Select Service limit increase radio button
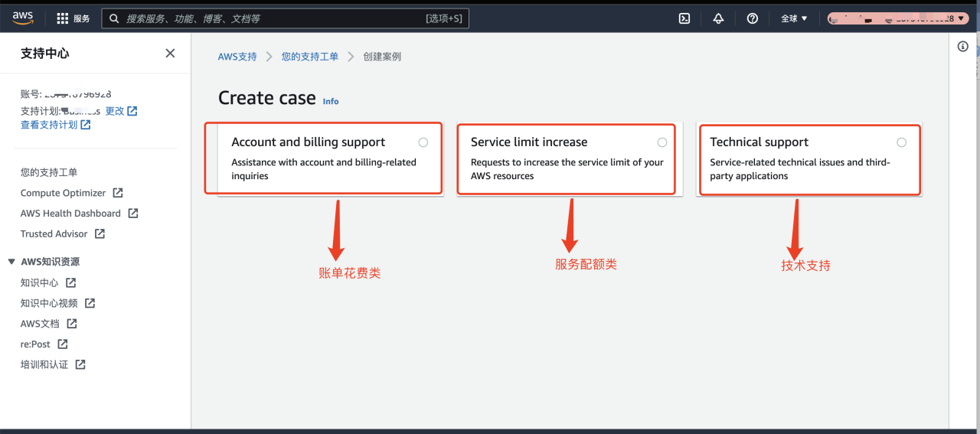 click(x=662, y=142)
